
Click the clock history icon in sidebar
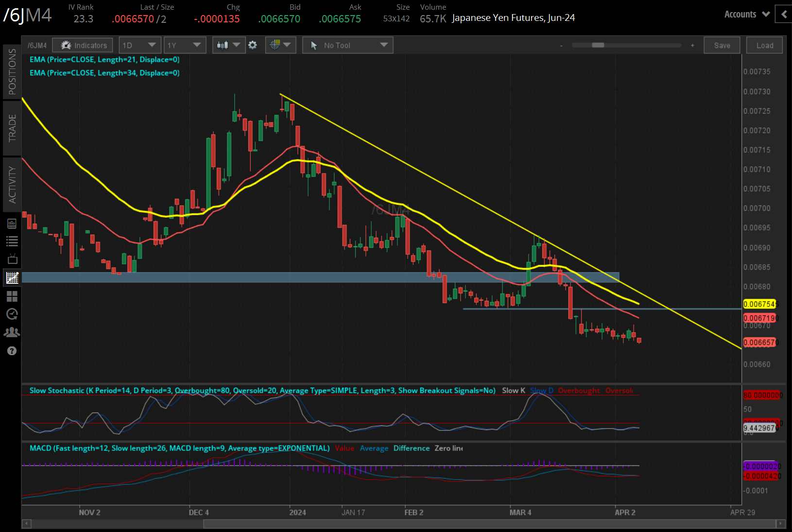(x=12, y=314)
